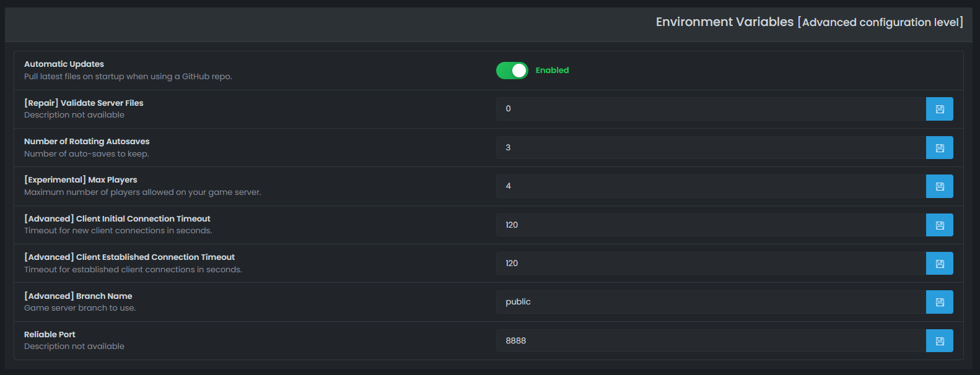Edit the Max Players input box
Screen dimensions: 980x375
[x=710, y=186]
